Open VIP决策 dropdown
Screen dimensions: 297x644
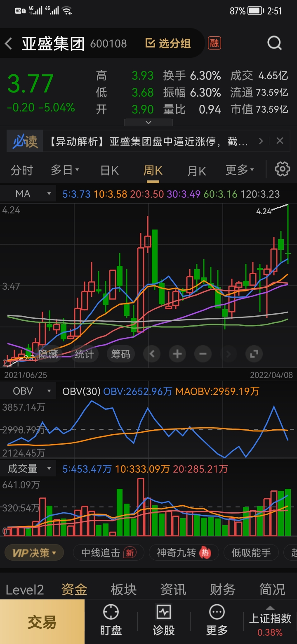pos(34,553)
